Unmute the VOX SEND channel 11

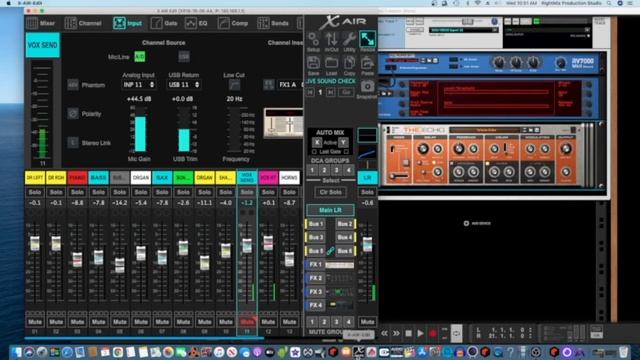tap(247, 322)
